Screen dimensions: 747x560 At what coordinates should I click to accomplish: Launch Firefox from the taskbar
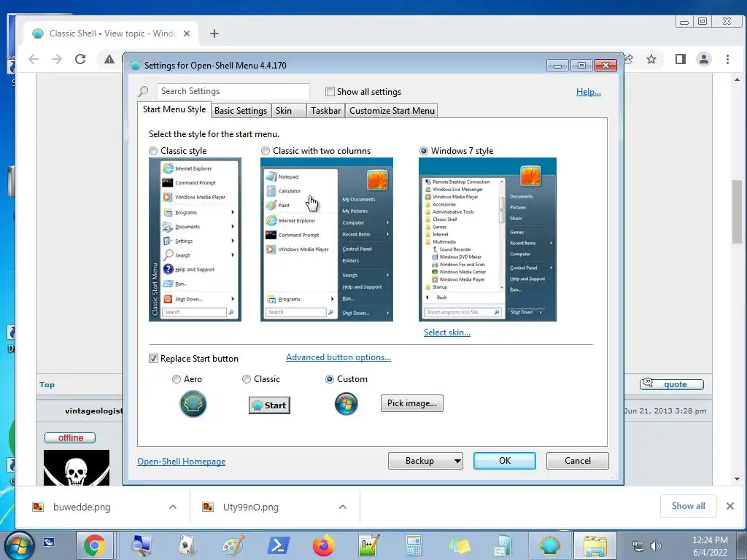coord(324,545)
